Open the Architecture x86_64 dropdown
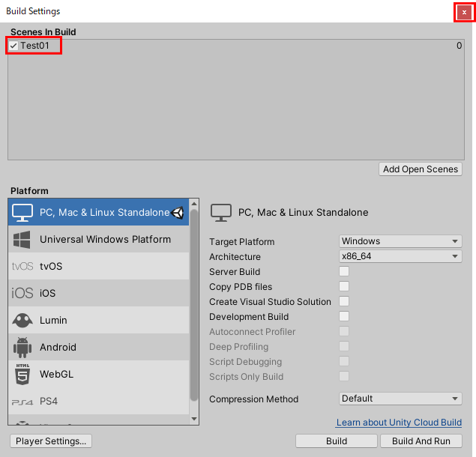Screen dimensions: 476x457 tap(400, 256)
